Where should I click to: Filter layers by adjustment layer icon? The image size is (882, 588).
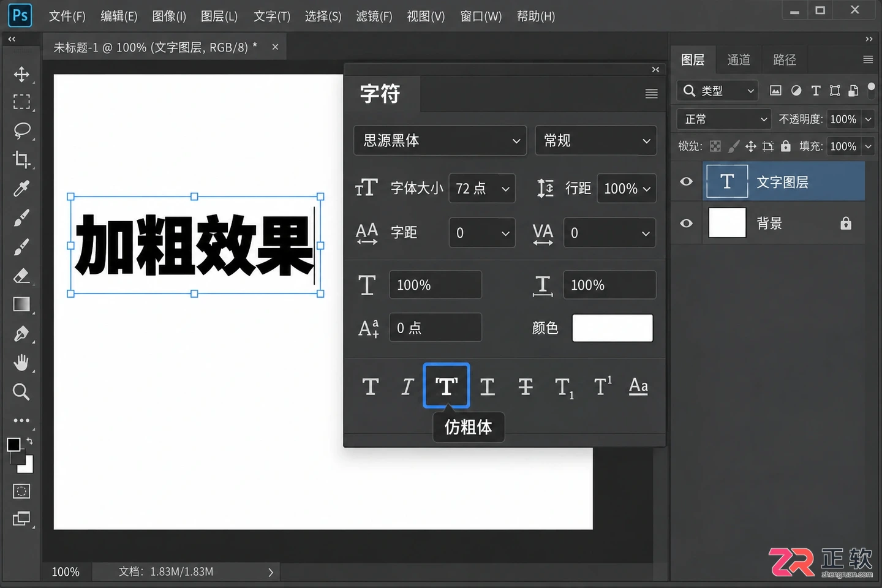pos(796,91)
